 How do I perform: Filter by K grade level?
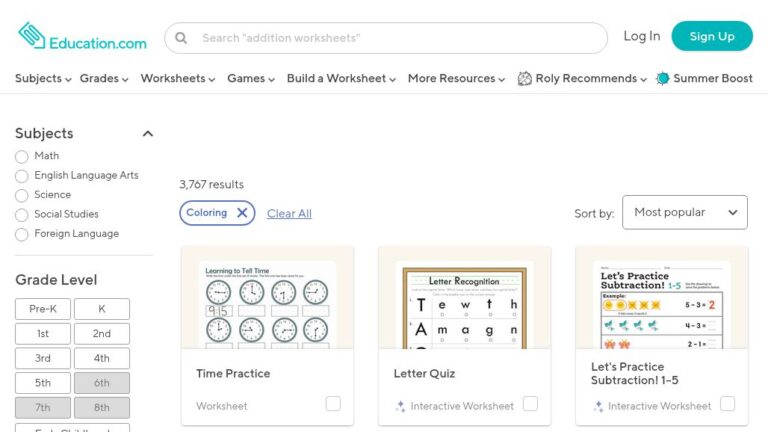(x=102, y=309)
